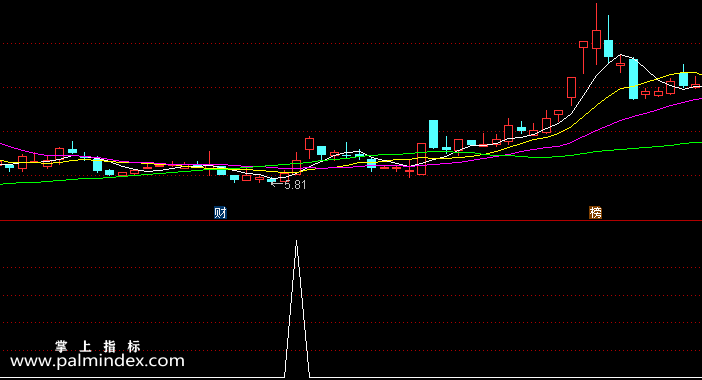Click the blue 财 marker icon
702x380 pixels.
click(x=220, y=213)
